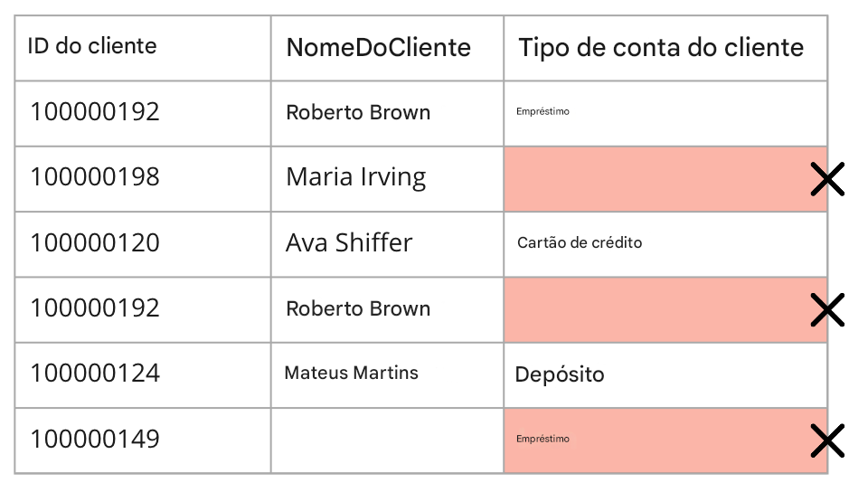Click the X mark in the 100000149 row
The height and width of the screenshot is (492, 868).
point(827,441)
